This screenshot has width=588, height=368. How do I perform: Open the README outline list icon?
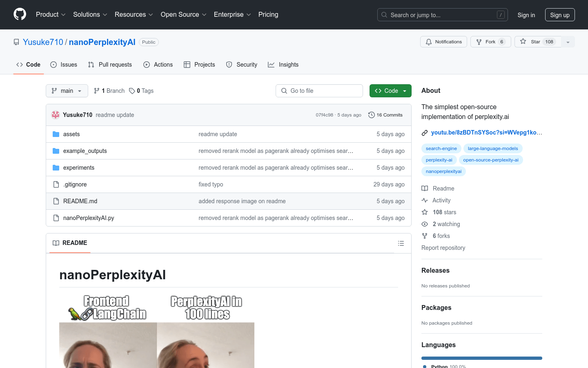[401, 243]
